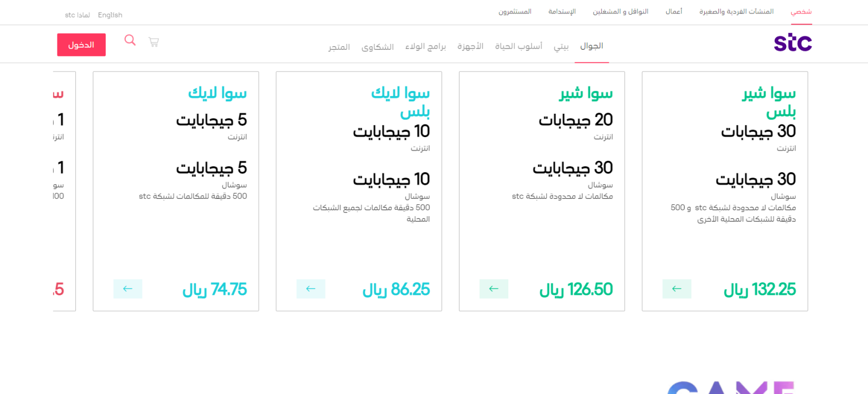Image resolution: width=868 pixels, height=394 pixels.
Task: Open النواقل و المشغلين section
Action: click(621, 11)
